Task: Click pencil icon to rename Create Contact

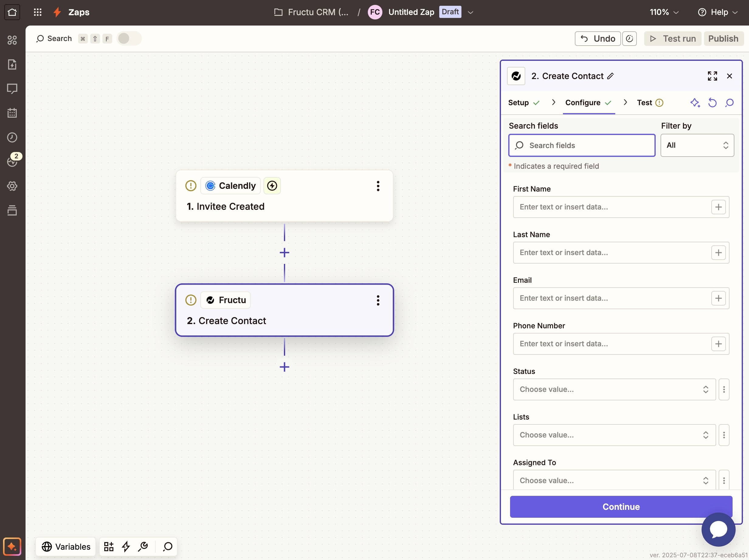Action: click(x=610, y=76)
